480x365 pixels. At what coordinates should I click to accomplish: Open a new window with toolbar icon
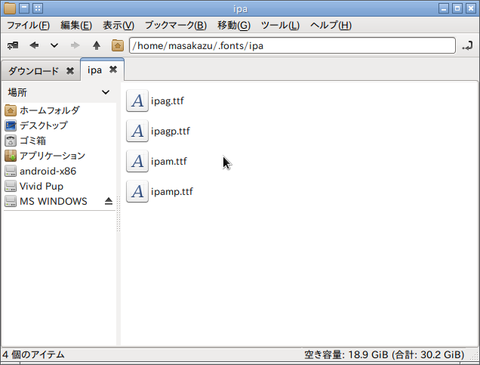13,45
